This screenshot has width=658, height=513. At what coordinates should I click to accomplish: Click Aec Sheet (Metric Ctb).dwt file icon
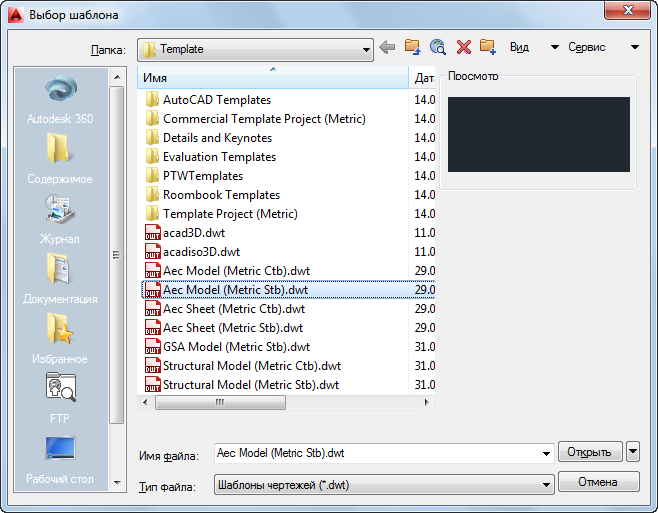coord(152,309)
